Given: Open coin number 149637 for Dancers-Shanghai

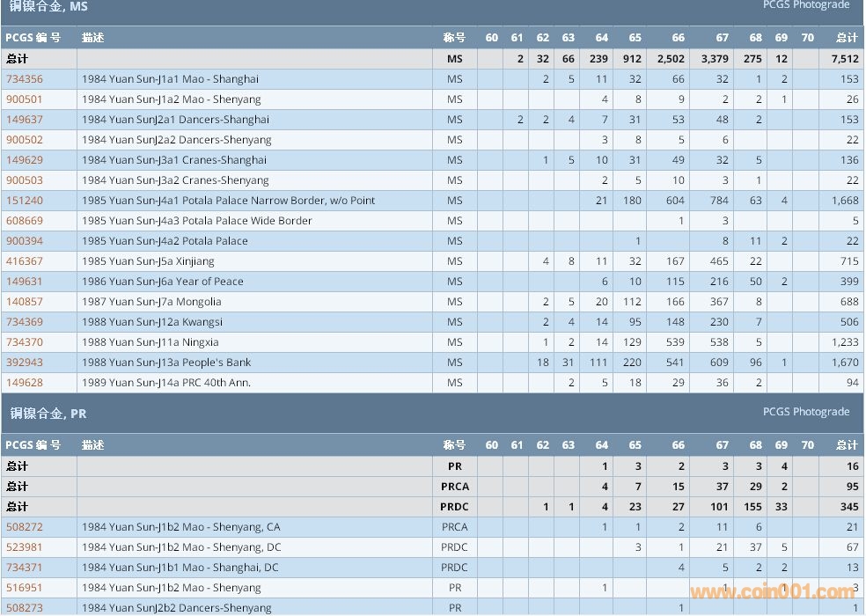Looking at the screenshot, I should point(25,120).
